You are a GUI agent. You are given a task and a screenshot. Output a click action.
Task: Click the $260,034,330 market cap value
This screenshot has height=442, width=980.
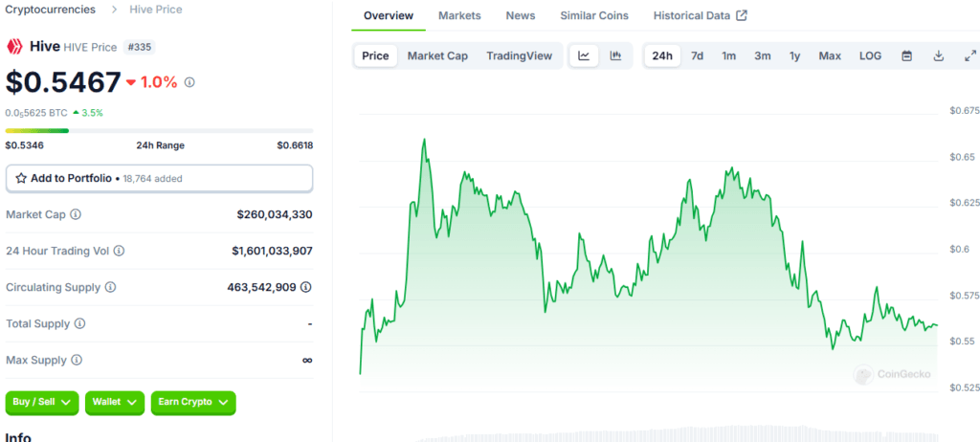tap(275, 214)
